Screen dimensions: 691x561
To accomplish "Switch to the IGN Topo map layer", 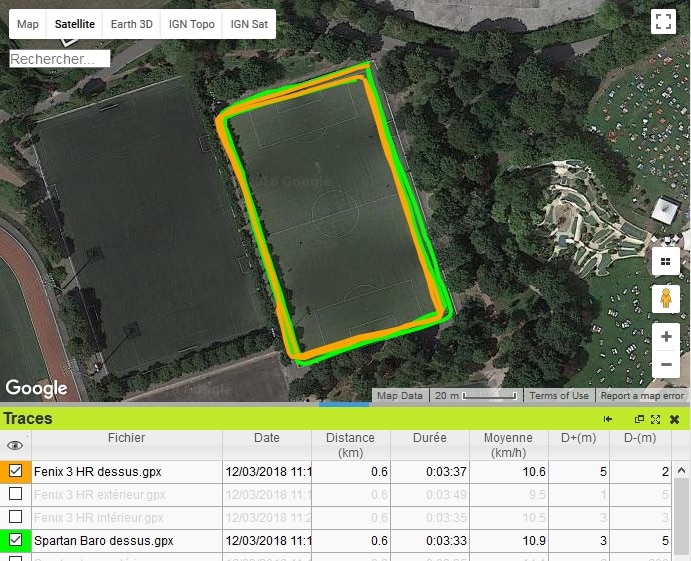I will pos(191,24).
